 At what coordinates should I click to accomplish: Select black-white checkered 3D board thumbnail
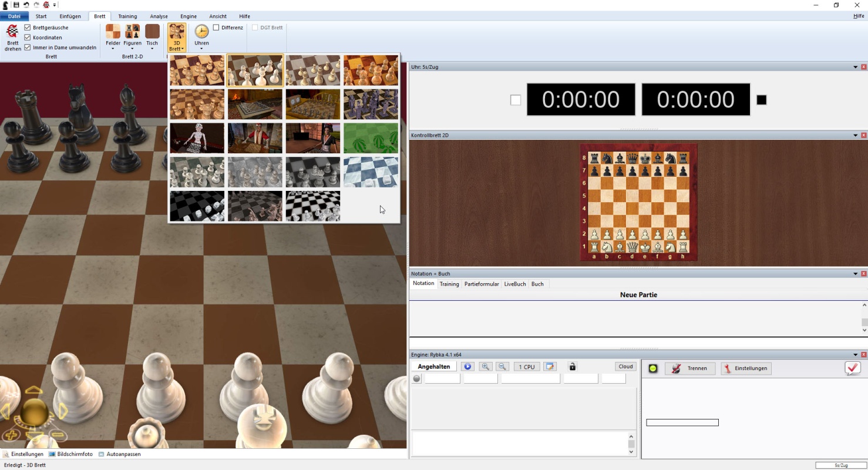(x=312, y=206)
